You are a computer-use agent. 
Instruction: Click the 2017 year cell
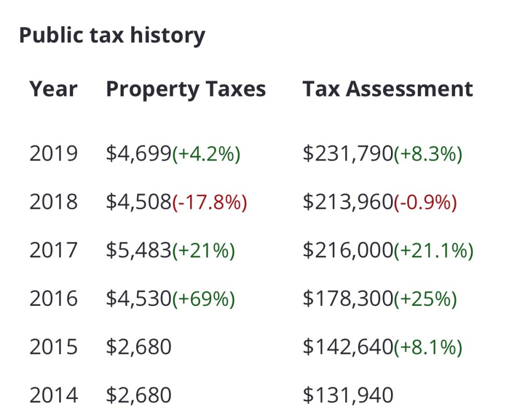[53, 250]
